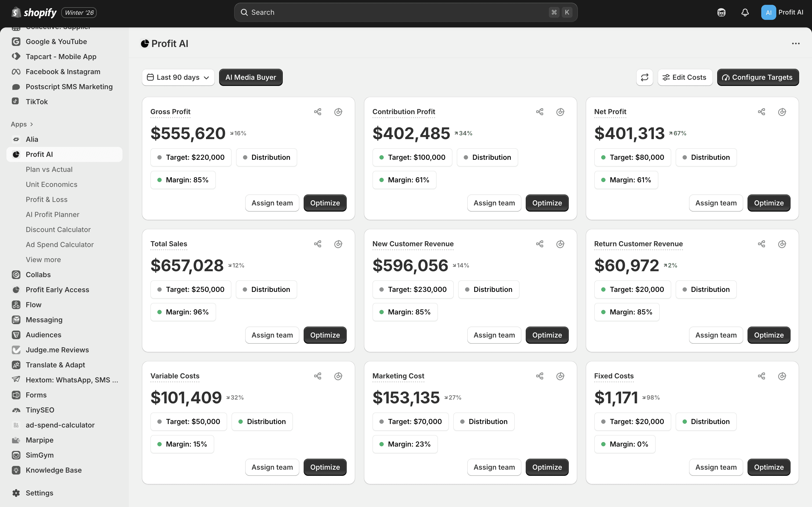This screenshot has height=507, width=812.
Task: Click breakdown tree icon on Gross Profit card
Action: tap(317, 112)
